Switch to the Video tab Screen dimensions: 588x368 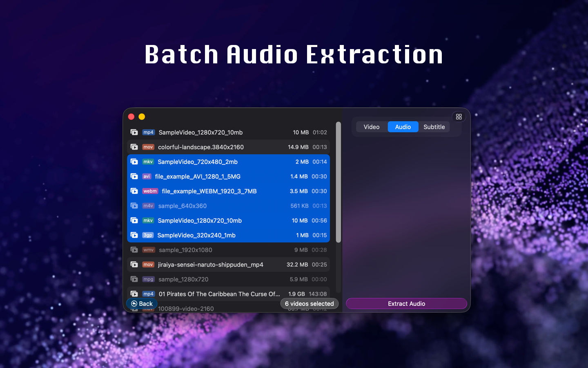coord(372,127)
